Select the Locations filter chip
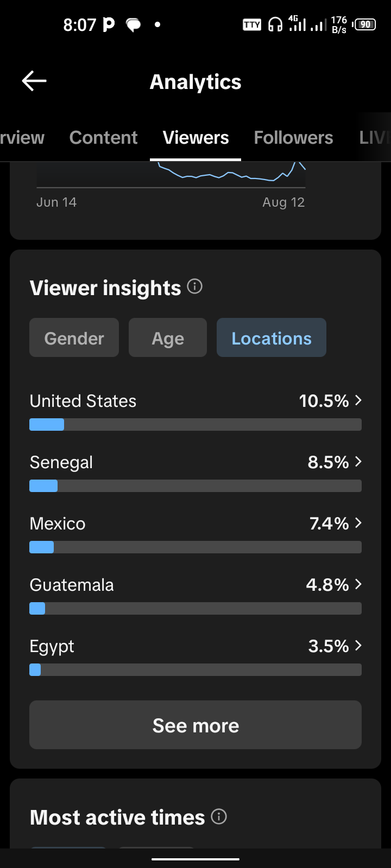The width and height of the screenshot is (391, 868). 272,337
